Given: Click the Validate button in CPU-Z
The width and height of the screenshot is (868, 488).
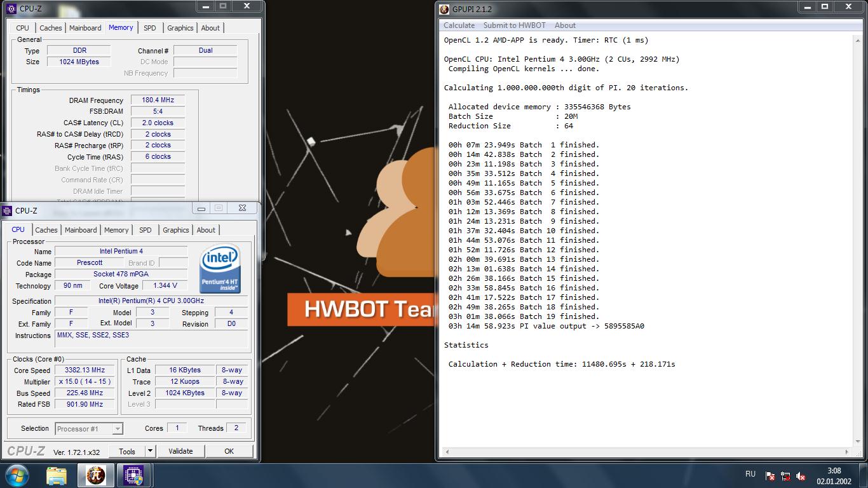Looking at the screenshot, I should 180,451.
